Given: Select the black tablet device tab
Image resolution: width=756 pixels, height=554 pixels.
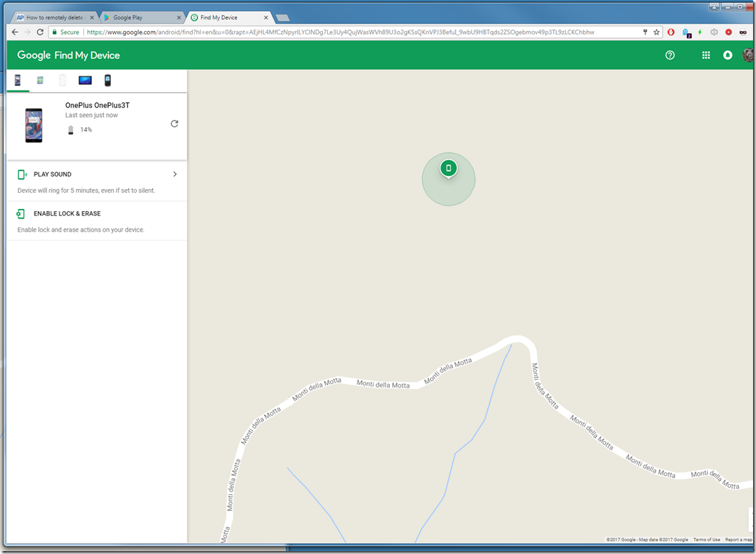Looking at the screenshot, I should (x=85, y=80).
